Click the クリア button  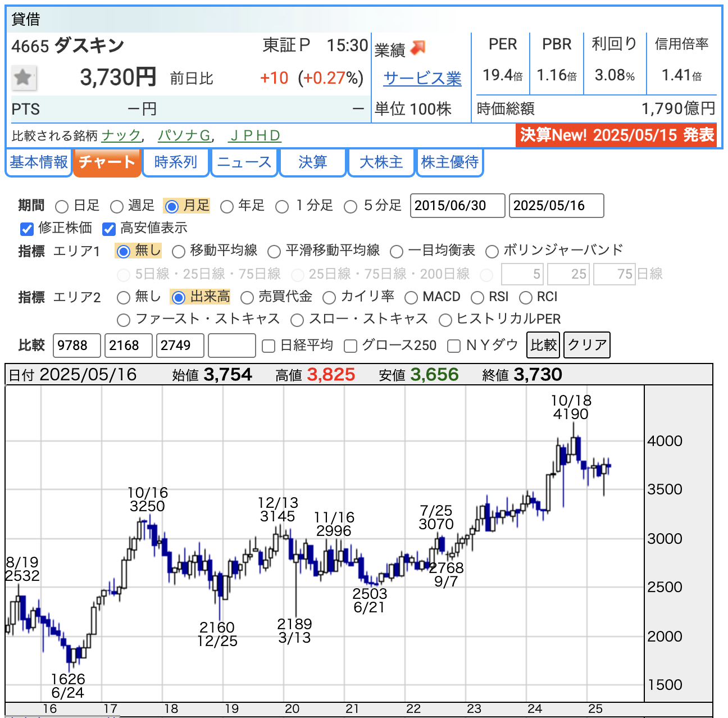pos(587,345)
